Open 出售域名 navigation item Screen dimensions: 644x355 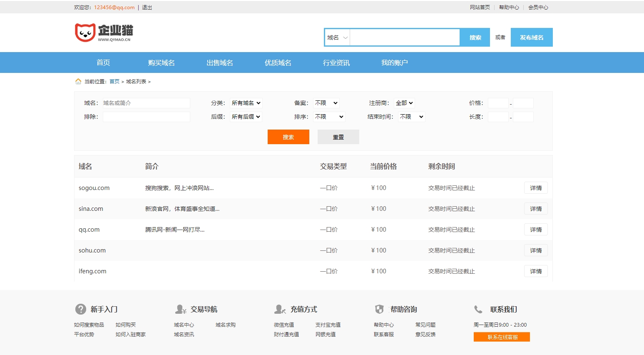(220, 62)
